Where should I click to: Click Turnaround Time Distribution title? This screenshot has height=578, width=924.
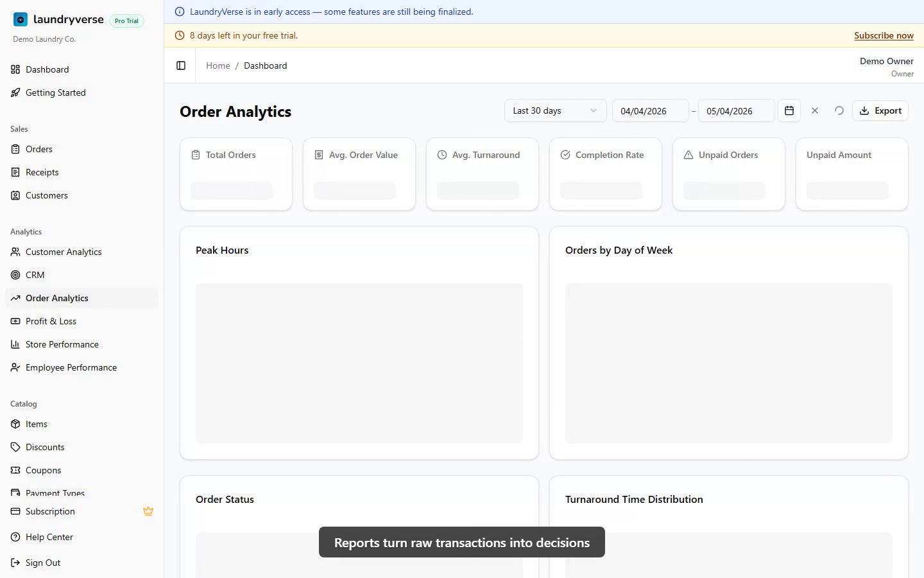click(634, 499)
